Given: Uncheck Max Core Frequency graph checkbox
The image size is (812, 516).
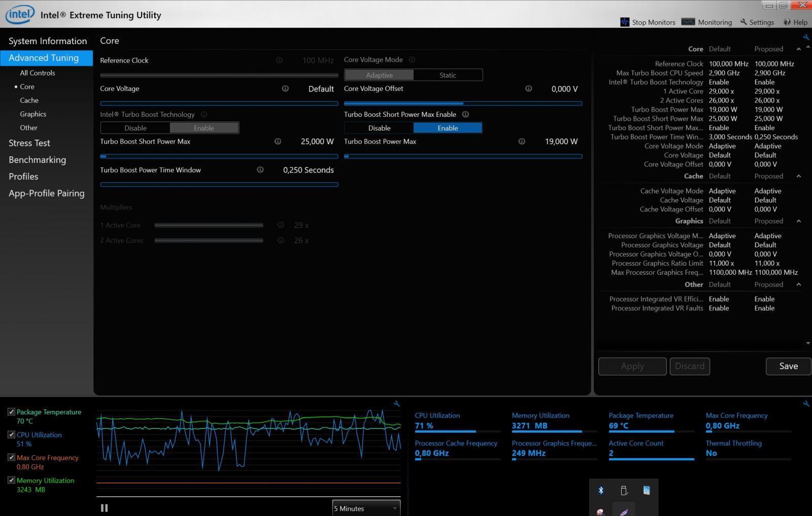Looking at the screenshot, I should click(x=11, y=457).
